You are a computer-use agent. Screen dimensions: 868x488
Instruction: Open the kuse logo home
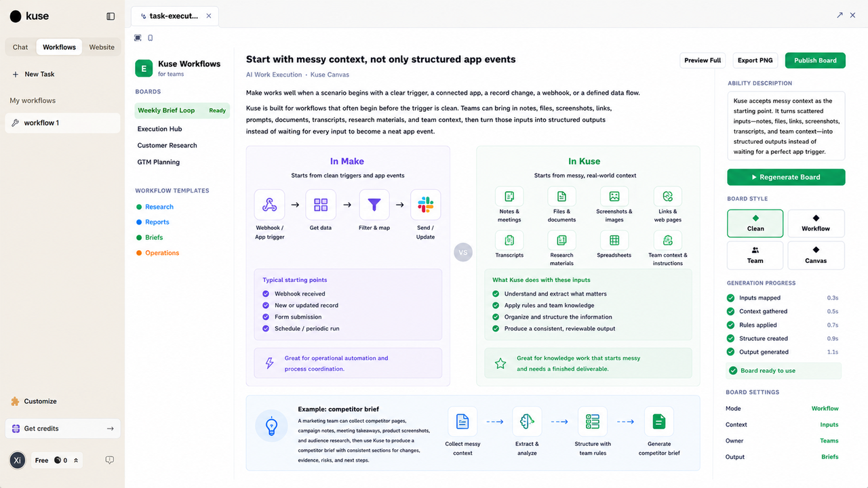coord(29,16)
